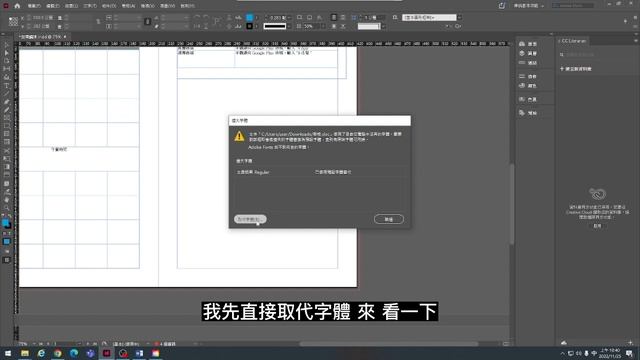Click the X position input field
The height and width of the screenshot is (360, 640).
pos(42,18)
